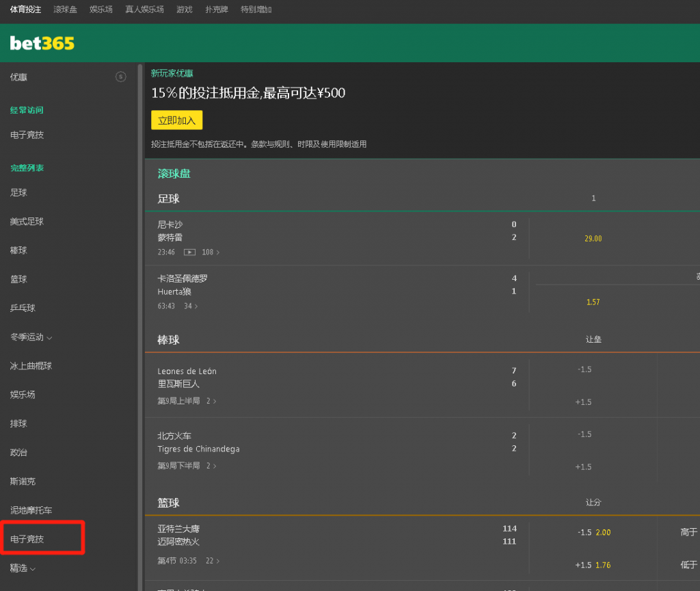This screenshot has width=700, height=591.
Task: Open the 斯诺克 sidebar link
Action: (24, 481)
